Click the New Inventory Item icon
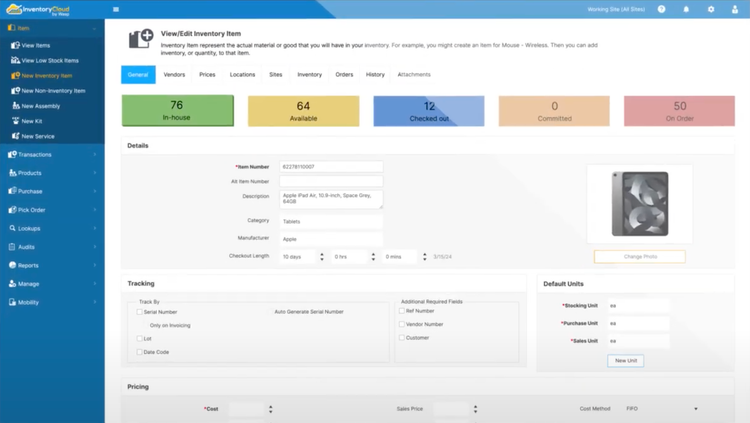This screenshot has width=750, height=423. [x=15, y=76]
